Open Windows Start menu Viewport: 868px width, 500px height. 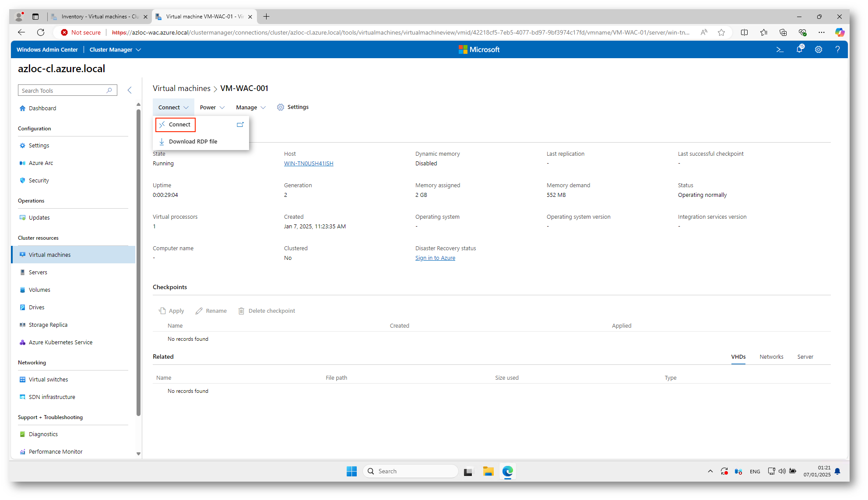(351, 471)
